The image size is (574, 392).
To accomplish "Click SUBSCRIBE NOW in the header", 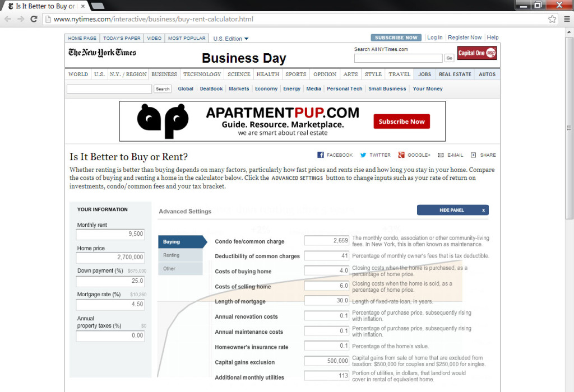I will click(396, 38).
